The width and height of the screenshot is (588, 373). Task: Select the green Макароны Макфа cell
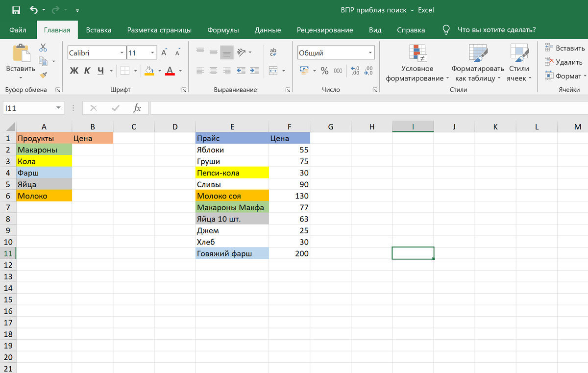(232, 207)
